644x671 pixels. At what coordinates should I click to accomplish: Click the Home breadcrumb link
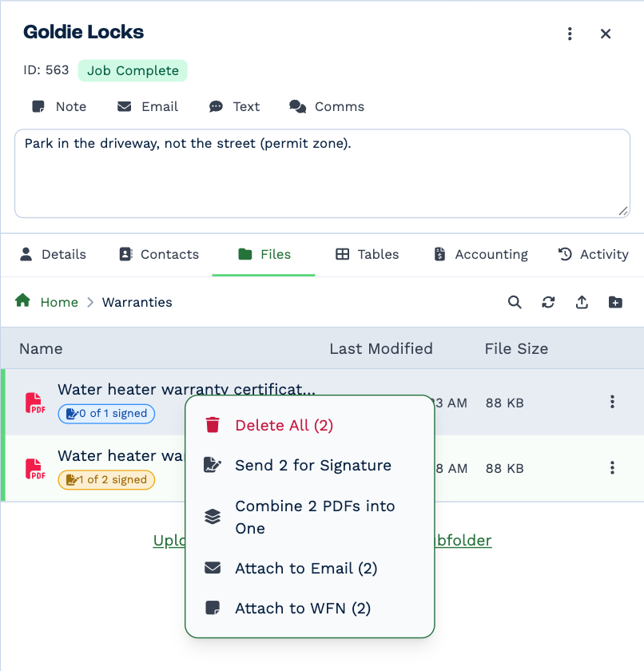[x=59, y=302]
